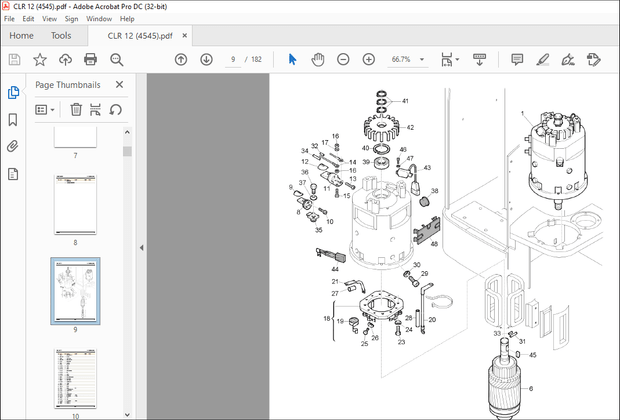The width and height of the screenshot is (620, 420).
Task: Delete selected page thumbnail with trash icon
Action: [76, 110]
